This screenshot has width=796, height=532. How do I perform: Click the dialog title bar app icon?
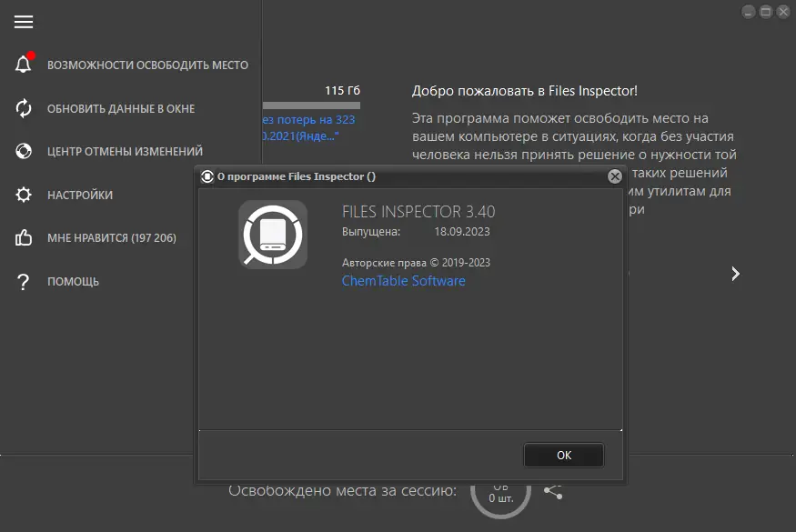(x=207, y=176)
